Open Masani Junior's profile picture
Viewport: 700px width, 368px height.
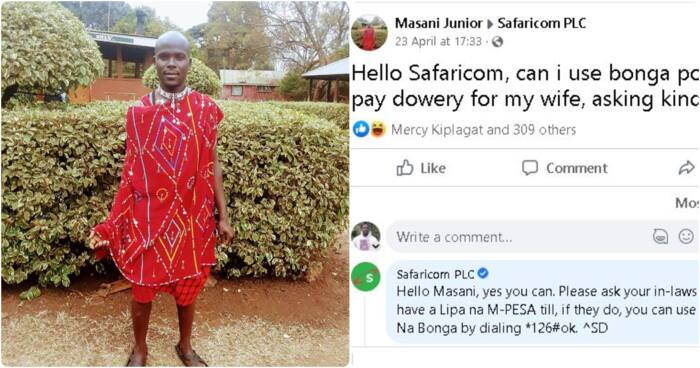click(369, 33)
